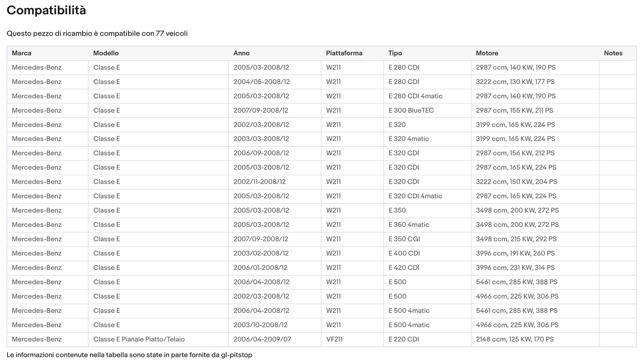Select the Classe E Pianale Piatto/Telaio model cell
644x362 pixels.
tap(158, 340)
